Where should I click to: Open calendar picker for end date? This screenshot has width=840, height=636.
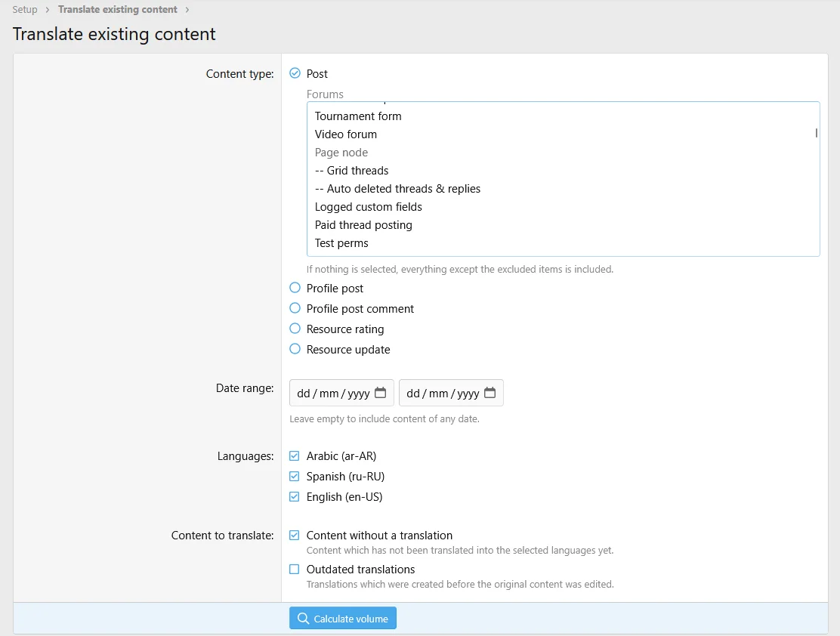coord(489,393)
